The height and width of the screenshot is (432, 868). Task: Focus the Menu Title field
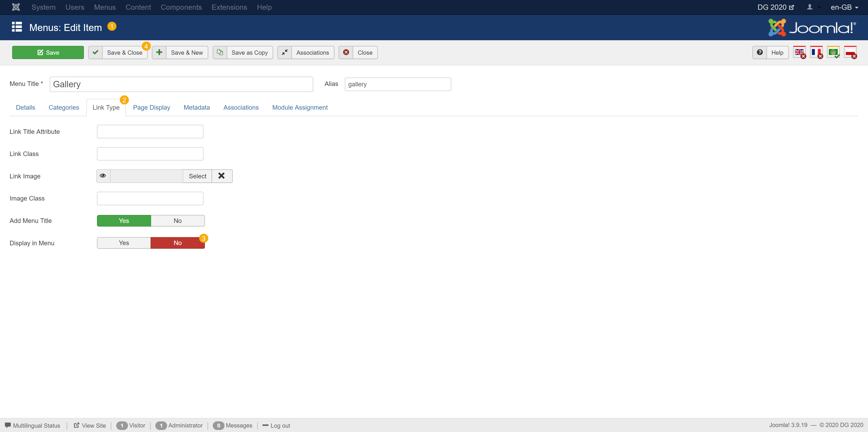(181, 84)
